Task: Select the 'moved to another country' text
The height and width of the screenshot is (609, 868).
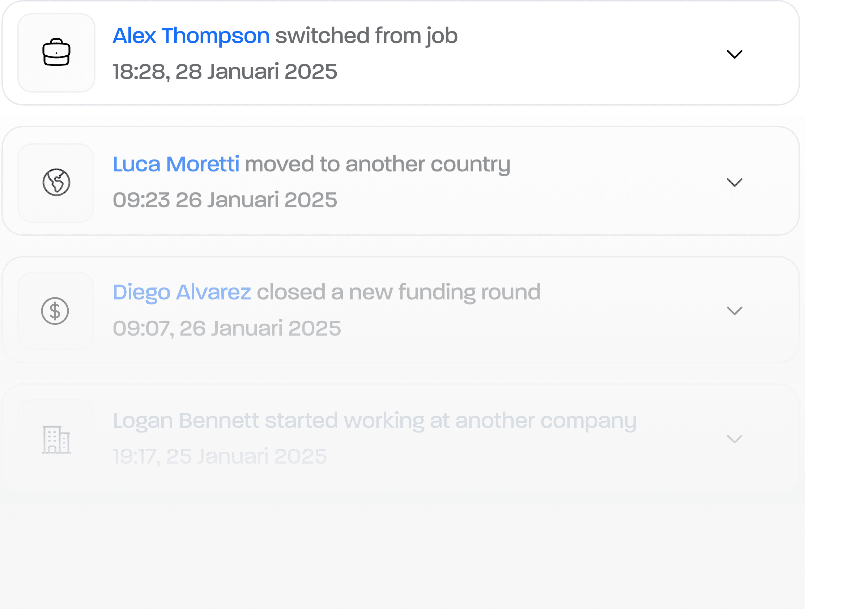Action: pos(378,164)
